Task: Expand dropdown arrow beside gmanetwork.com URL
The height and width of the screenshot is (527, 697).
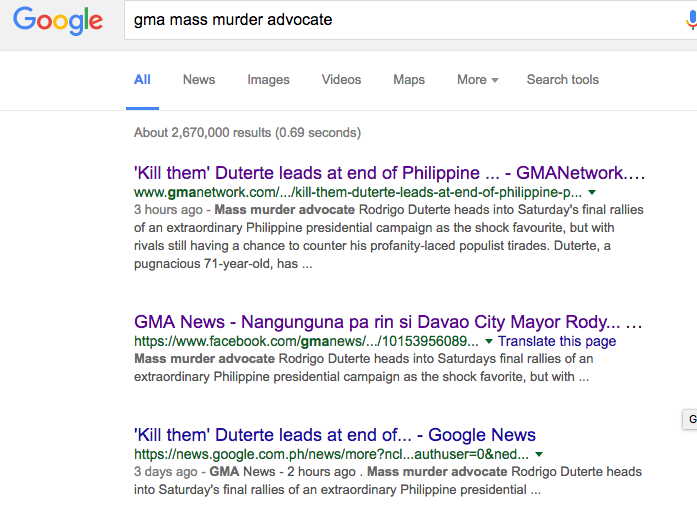Action: coord(592,192)
